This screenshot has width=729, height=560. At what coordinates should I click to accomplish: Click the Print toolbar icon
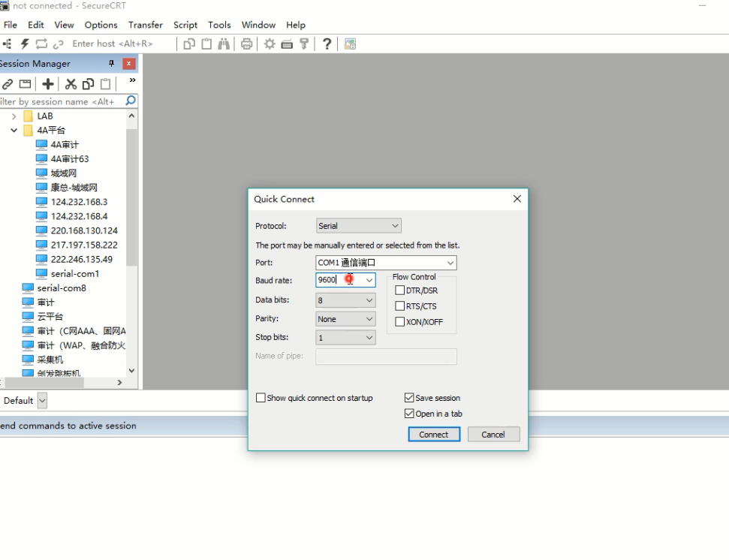pos(246,44)
